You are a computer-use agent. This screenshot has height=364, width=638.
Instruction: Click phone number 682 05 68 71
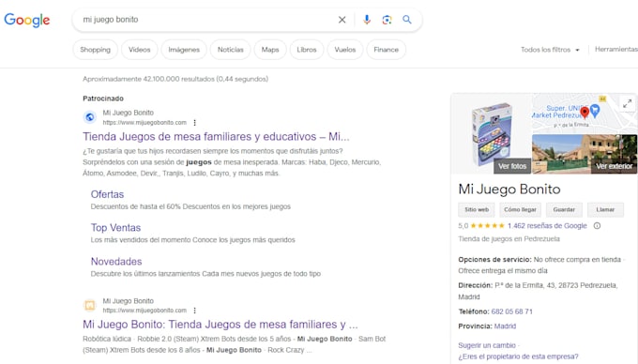(512, 311)
